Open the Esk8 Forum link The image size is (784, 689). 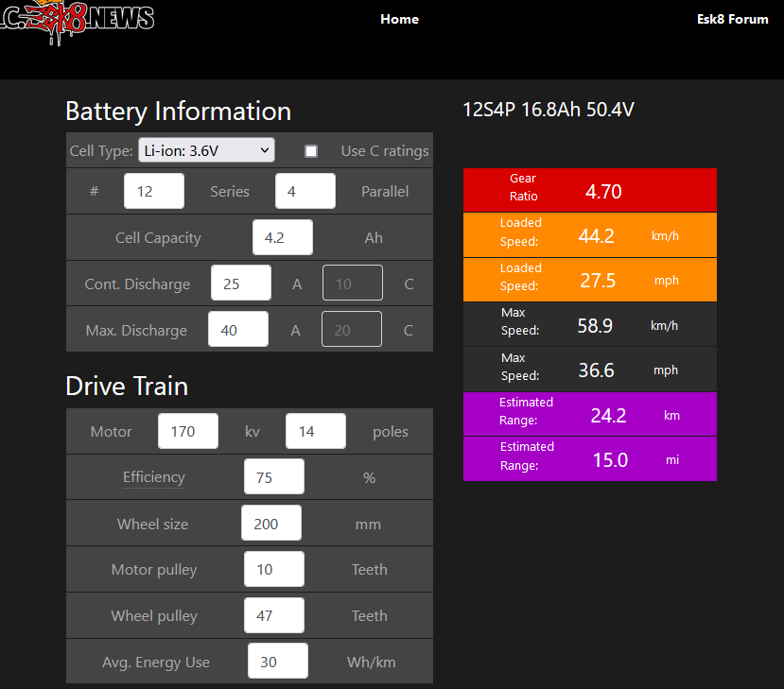(733, 19)
